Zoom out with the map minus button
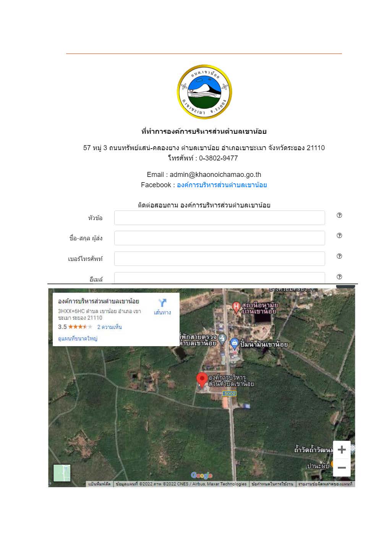Screen dimensions: 392x554 coord(342,468)
